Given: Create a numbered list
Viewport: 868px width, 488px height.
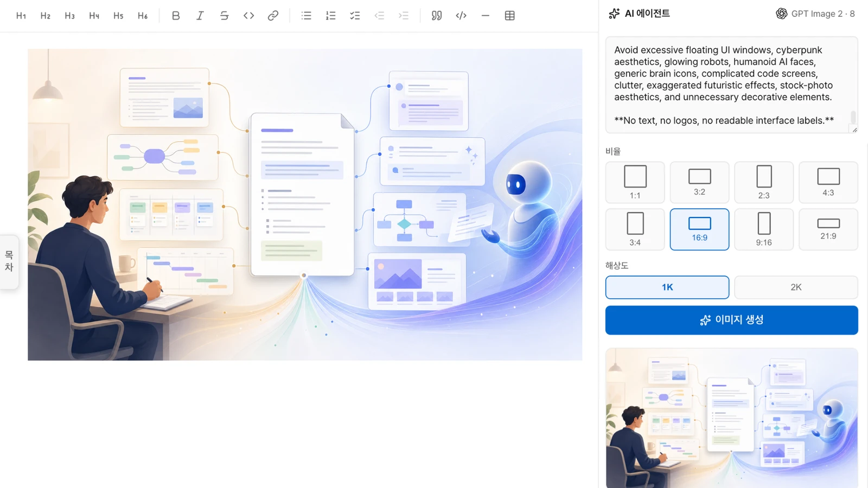Looking at the screenshot, I should click(x=330, y=16).
